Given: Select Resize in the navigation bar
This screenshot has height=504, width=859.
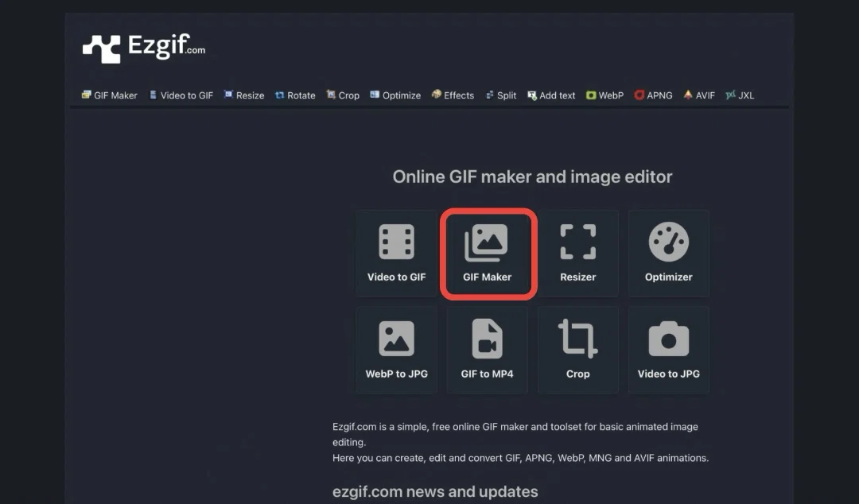Looking at the screenshot, I should coord(244,95).
